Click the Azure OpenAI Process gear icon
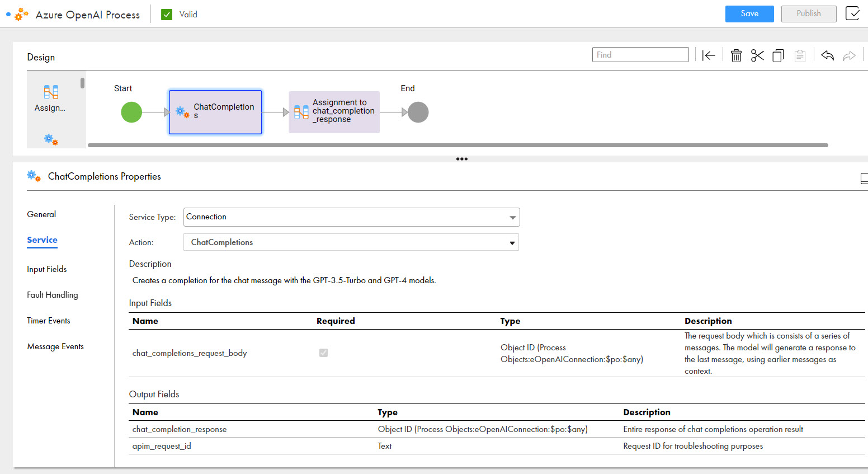 [x=21, y=14]
